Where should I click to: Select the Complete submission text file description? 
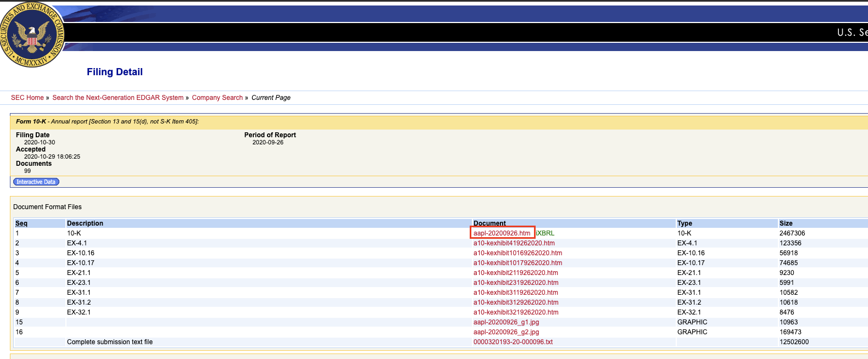point(110,342)
